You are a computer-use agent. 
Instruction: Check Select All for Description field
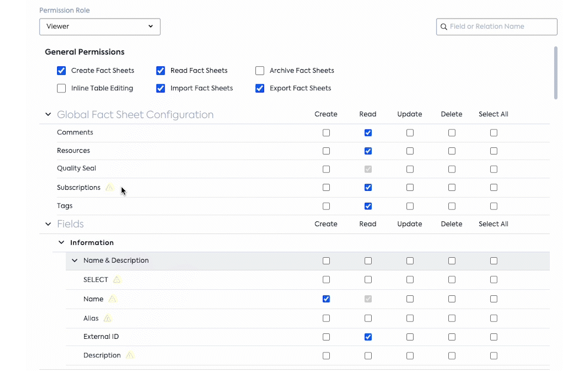[x=494, y=356]
